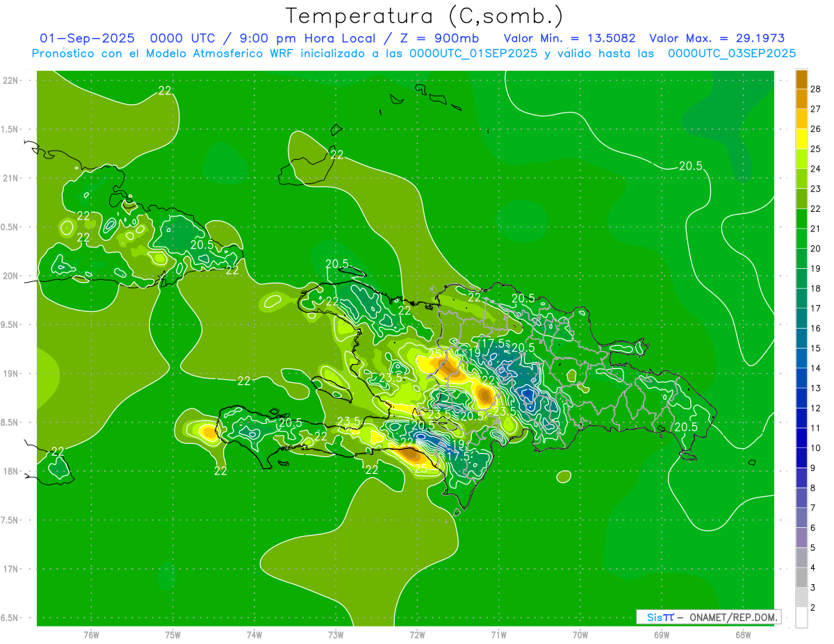This screenshot has width=834, height=644.
Task: Pick the dark orange swatch above 28
Action: click(x=801, y=79)
